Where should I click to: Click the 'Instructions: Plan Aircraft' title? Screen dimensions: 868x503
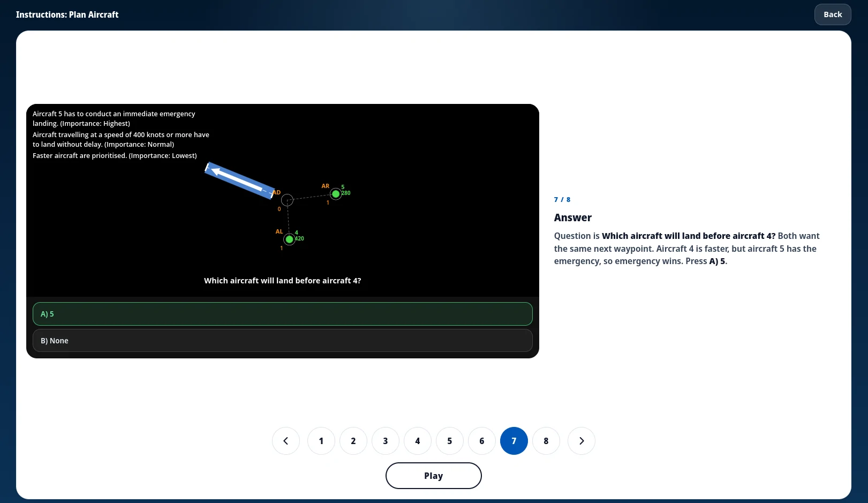(67, 14)
